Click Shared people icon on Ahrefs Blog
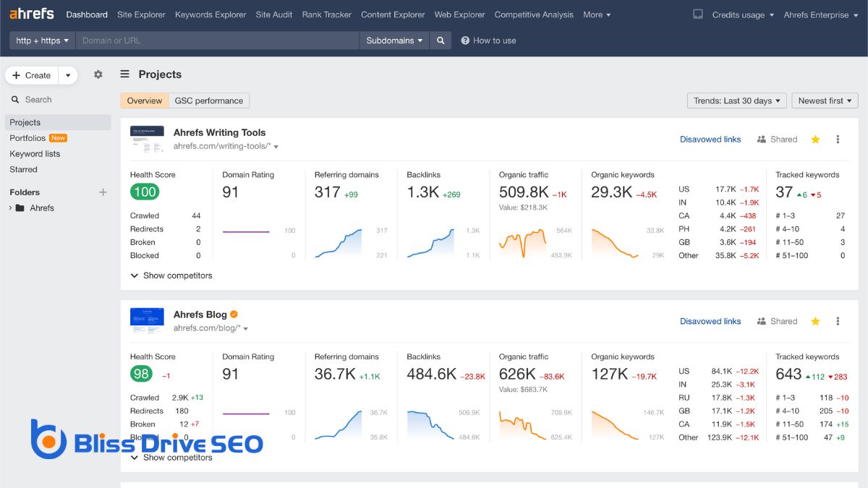Screen dimensions: 868x488 point(762,322)
